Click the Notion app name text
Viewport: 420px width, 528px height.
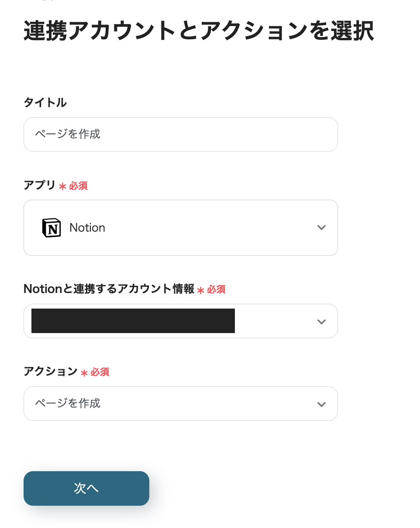tap(87, 228)
